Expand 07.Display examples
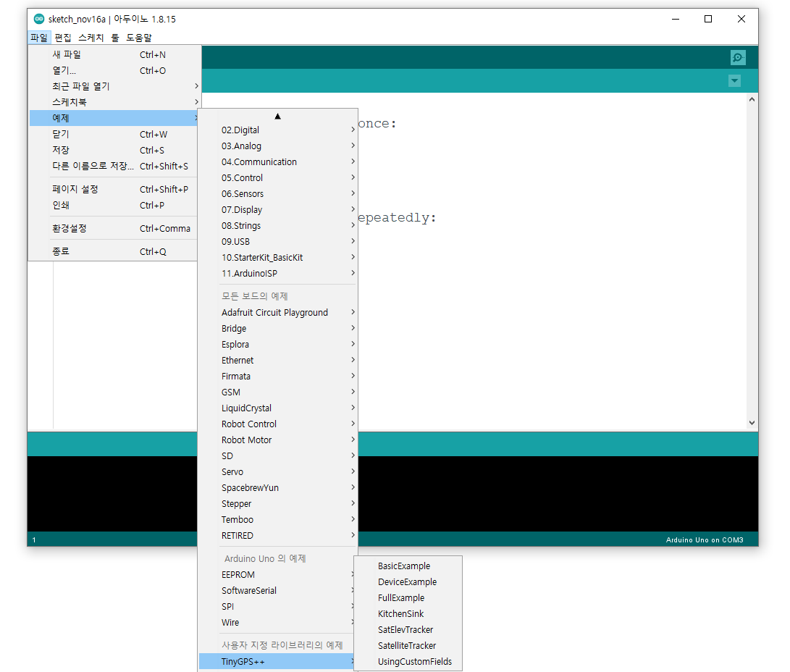790x672 pixels. (x=278, y=210)
